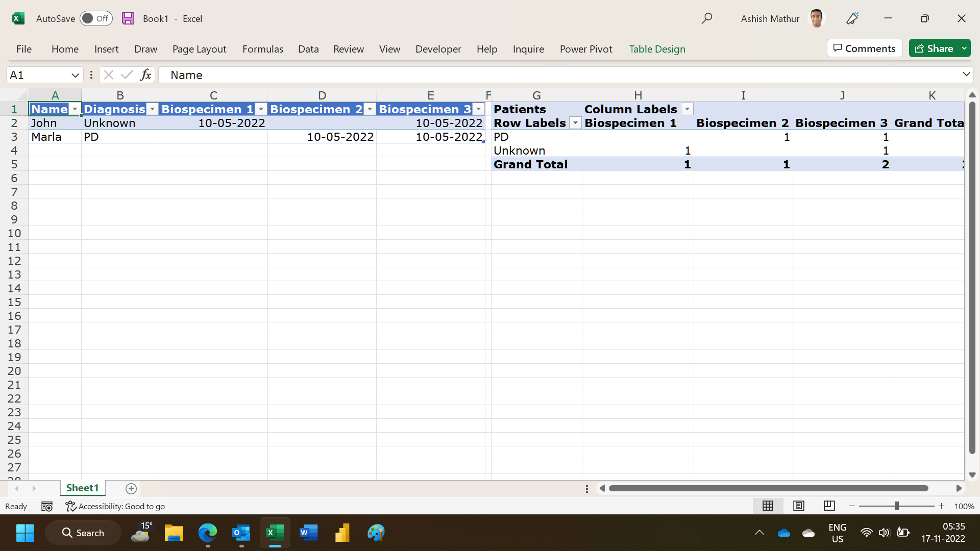Click the Save icon in title bar

[x=128, y=18]
